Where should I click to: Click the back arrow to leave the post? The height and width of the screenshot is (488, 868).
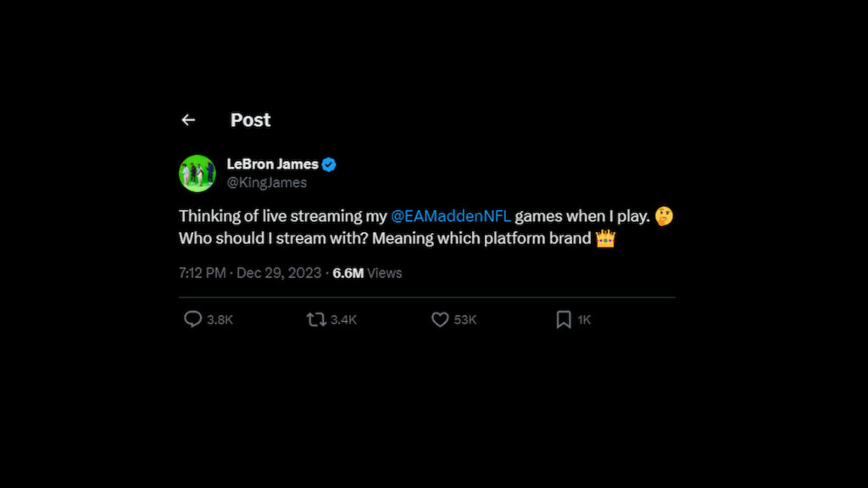[188, 119]
